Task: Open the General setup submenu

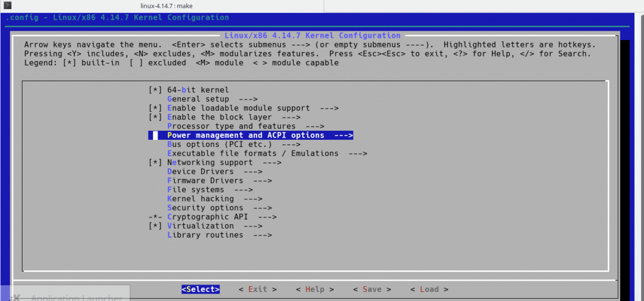Action: point(212,99)
